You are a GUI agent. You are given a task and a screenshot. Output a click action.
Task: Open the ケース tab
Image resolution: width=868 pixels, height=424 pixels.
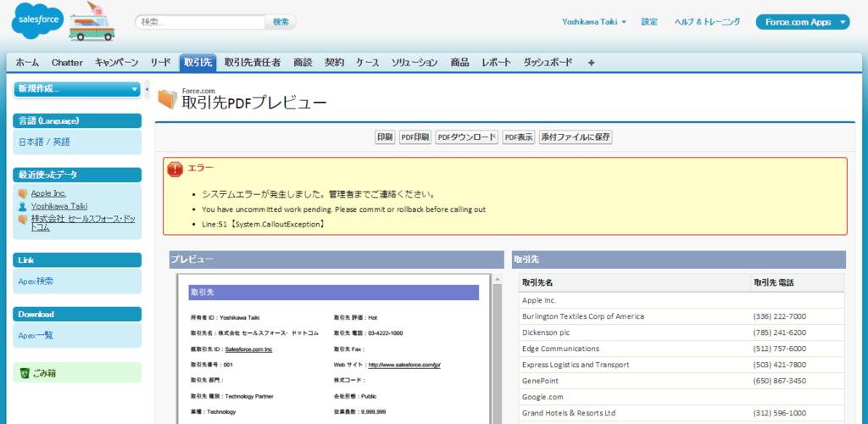tap(368, 63)
